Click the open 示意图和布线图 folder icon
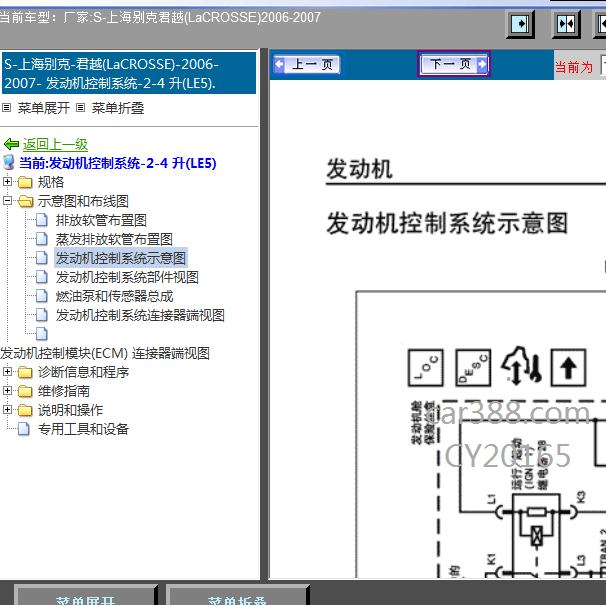606x605 pixels. coord(26,201)
